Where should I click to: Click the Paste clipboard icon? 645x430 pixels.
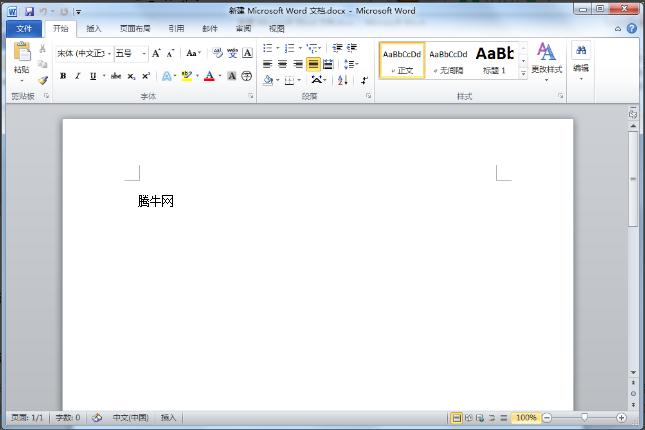pyautogui.click(x=21, y=53)
